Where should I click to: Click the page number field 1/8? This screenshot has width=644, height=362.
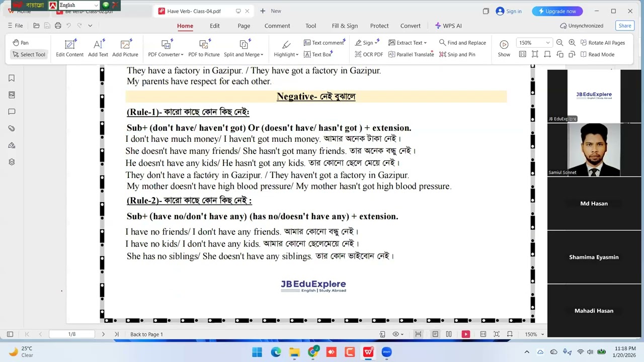72,334
